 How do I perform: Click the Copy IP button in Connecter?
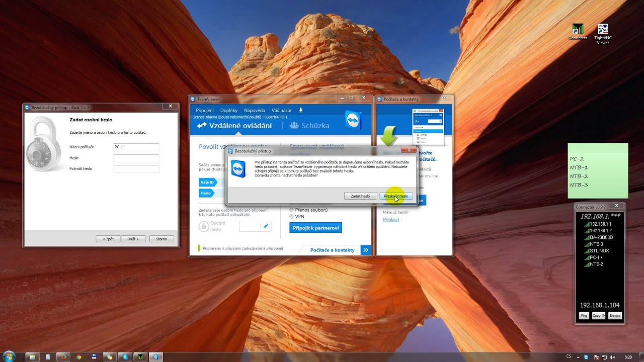pyautogui.click(x=598, y=316)
